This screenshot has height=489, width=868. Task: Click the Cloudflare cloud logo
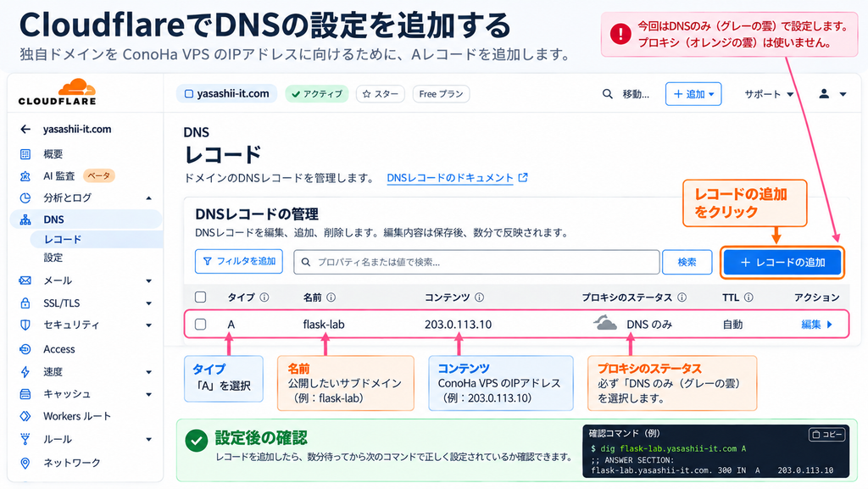click(x=77, y=87)
